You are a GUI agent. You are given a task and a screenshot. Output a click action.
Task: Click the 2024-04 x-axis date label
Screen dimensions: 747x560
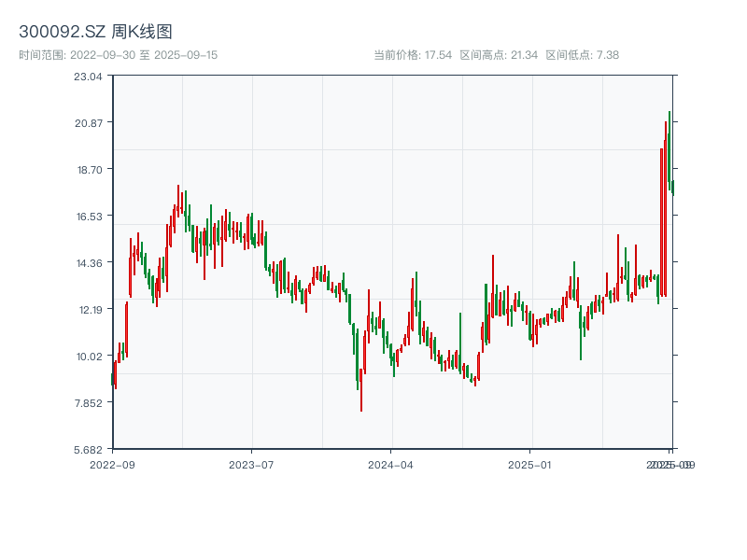coord(391,464)
